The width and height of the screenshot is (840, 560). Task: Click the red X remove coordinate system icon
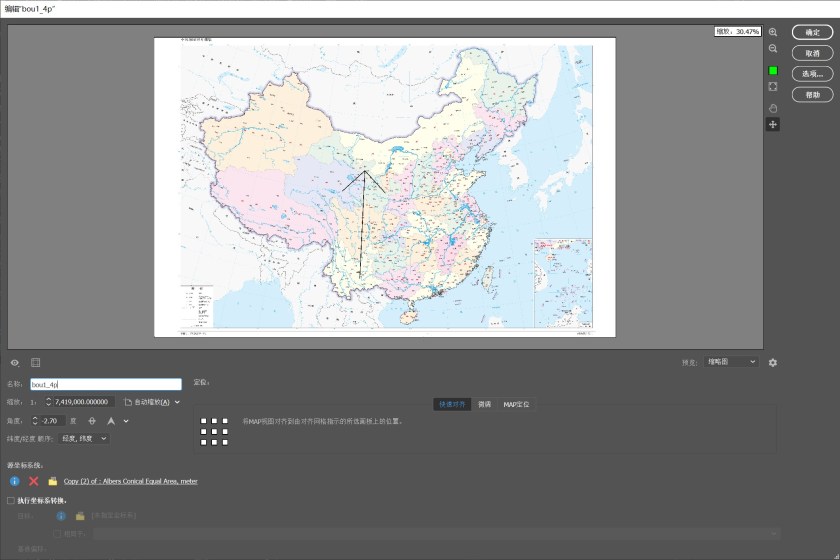[x=34, y=481]
